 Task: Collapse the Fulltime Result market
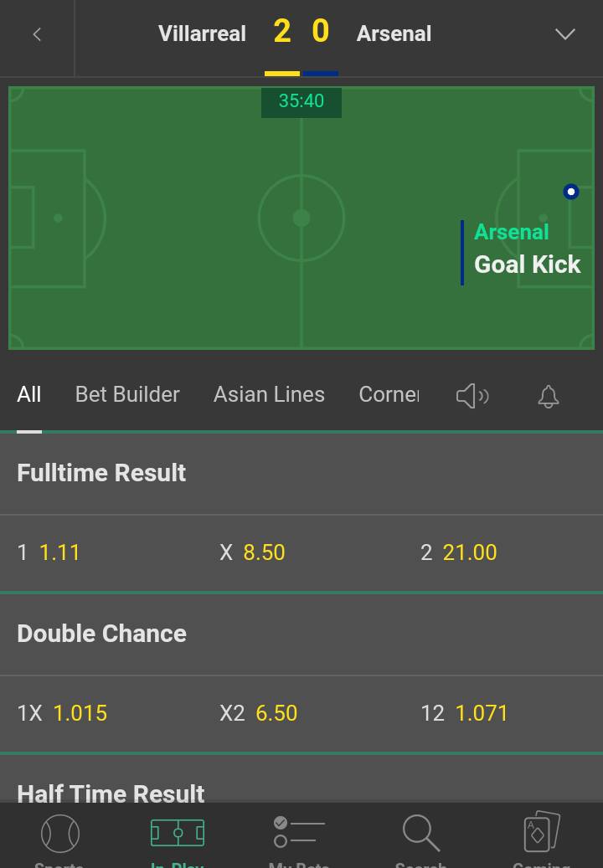click(301, 473)
